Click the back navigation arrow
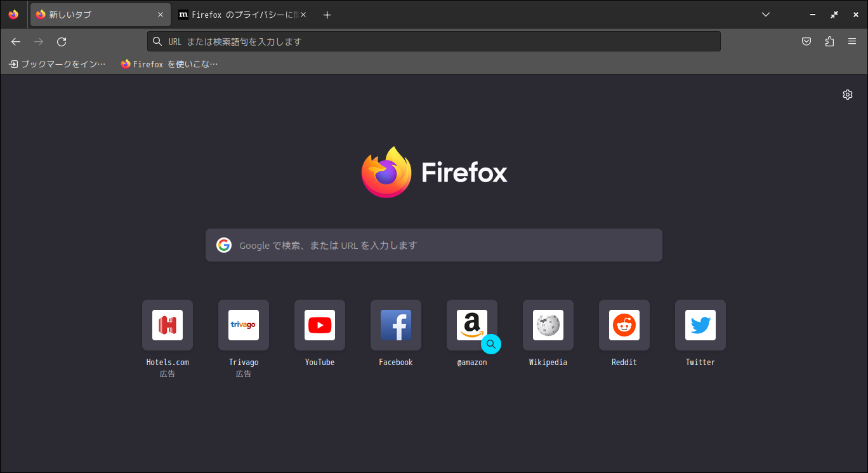The height and width of the screenshot is (473, 868). click(16, 42)
